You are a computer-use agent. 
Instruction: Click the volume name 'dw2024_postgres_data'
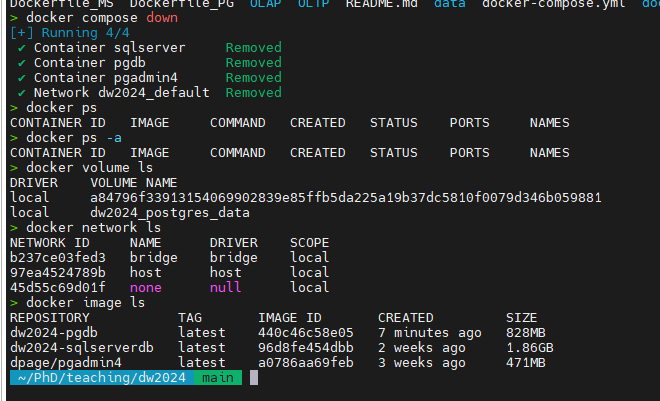(170, 213)
